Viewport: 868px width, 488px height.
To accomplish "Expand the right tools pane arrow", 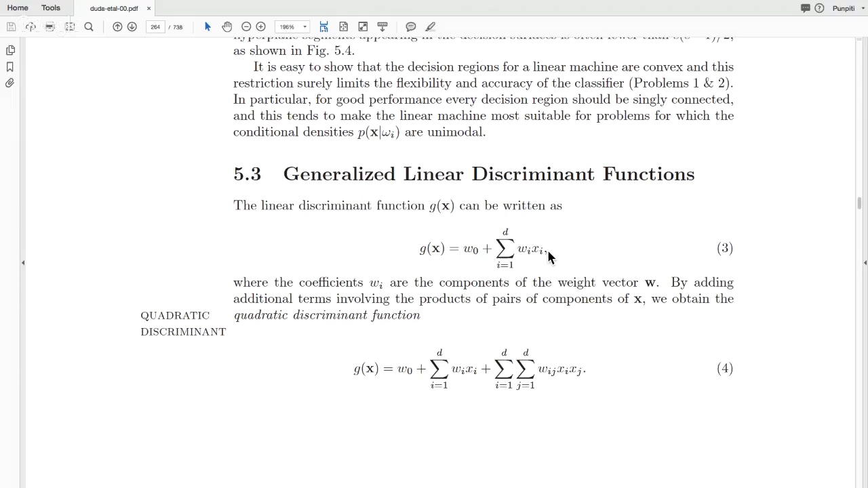I will coord(865,263).
